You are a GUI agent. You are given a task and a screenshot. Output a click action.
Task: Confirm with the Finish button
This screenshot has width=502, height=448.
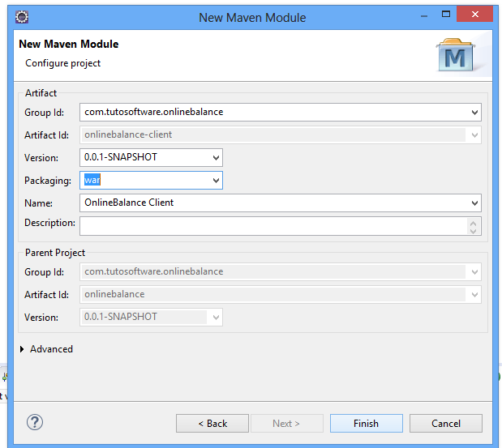click(x=367, y=424)
